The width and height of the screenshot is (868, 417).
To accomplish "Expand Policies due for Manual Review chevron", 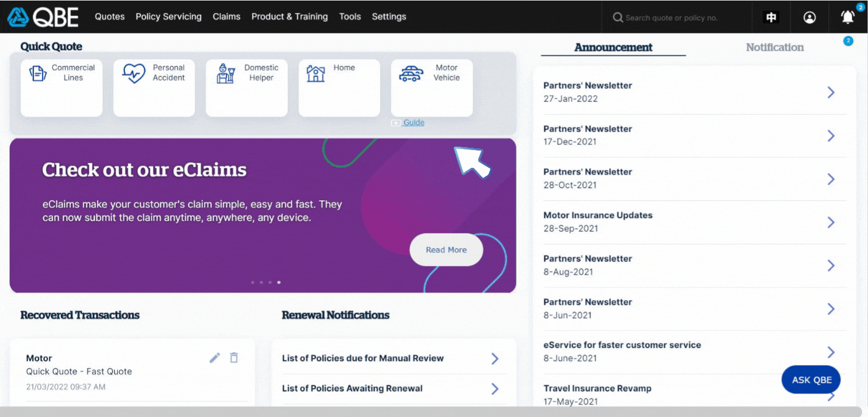I will 495,358.
